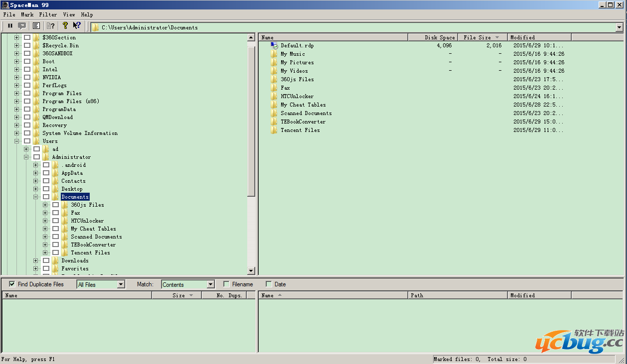Screen dimensions: 627x364
Task: Enable the Date match checkbox
Action: (269, 284)
